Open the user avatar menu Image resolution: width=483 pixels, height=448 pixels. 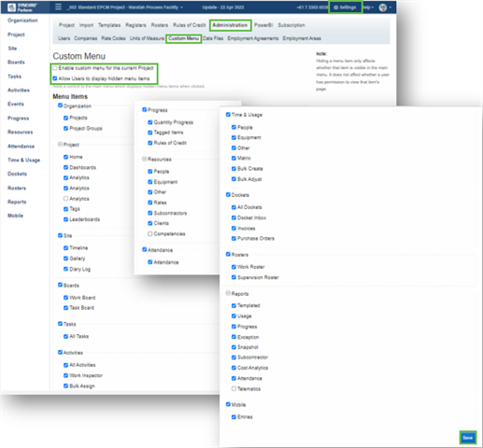(383, 7)
